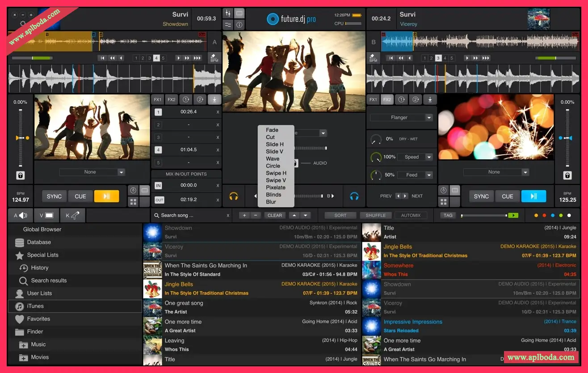Click the info icon in top toolbar
The height and width of the screenshot is (373, 588).
(x=239, y=25)
